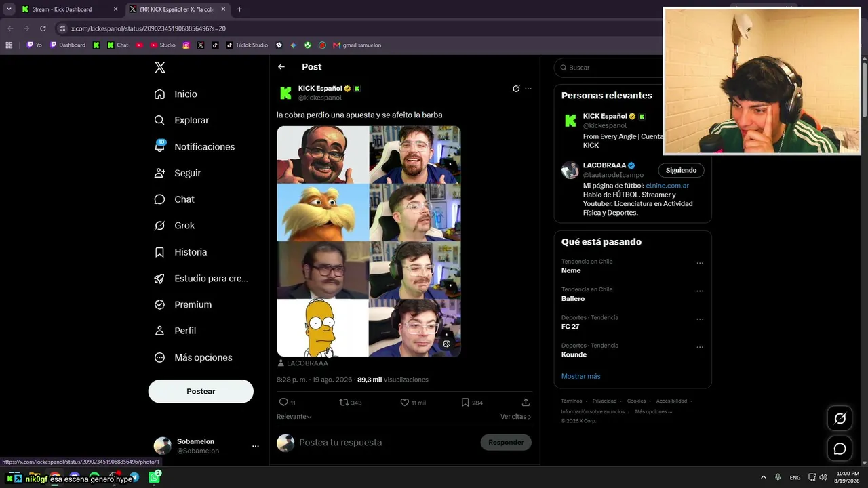This screenshot has width=868, height=488.
Task: Click the Mostrar más link
Action: coord(580,376)
